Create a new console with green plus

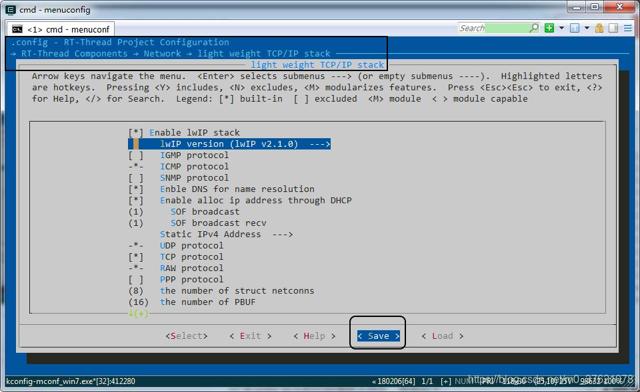pyautogui.click(x=549, y=28)
